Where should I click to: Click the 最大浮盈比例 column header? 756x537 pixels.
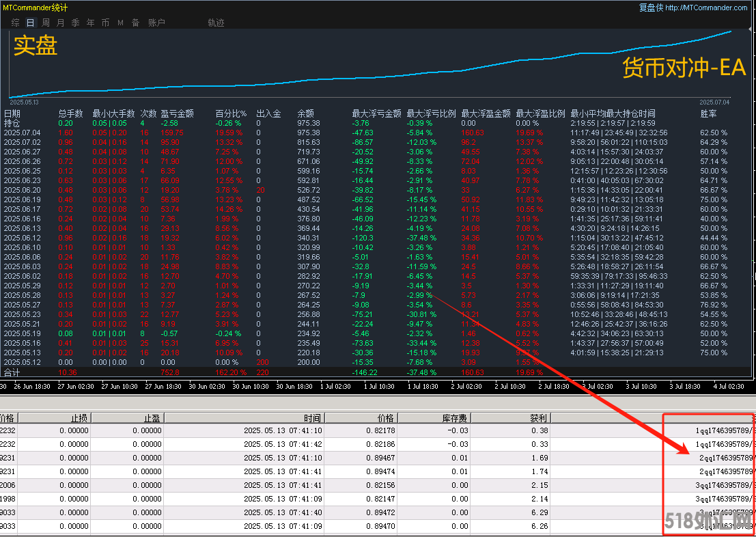click(x=540, y=114)
